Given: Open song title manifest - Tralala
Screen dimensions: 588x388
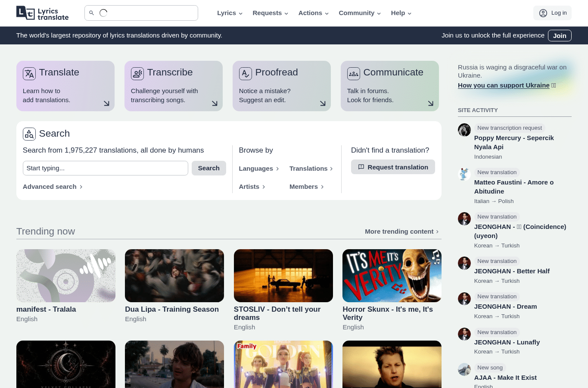Looking at the screenshot, I should point(46,310).
